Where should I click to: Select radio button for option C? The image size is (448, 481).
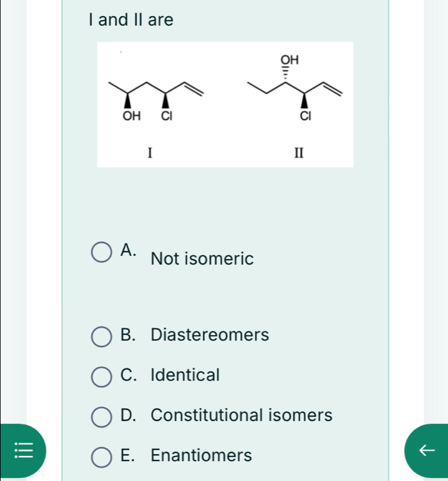(x=101, y=375)
